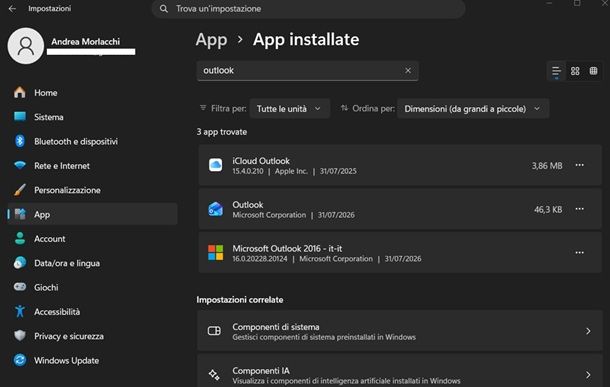Open the Rete e Internet Wi-Fi icon
The image size is (610, 387).
[x=20, y=166]
